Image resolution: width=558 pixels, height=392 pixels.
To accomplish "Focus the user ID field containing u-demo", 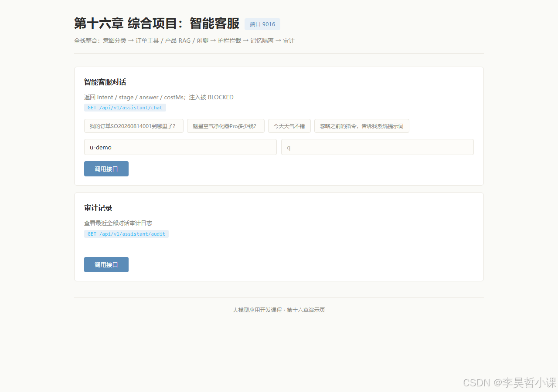I will pos(180,147).
